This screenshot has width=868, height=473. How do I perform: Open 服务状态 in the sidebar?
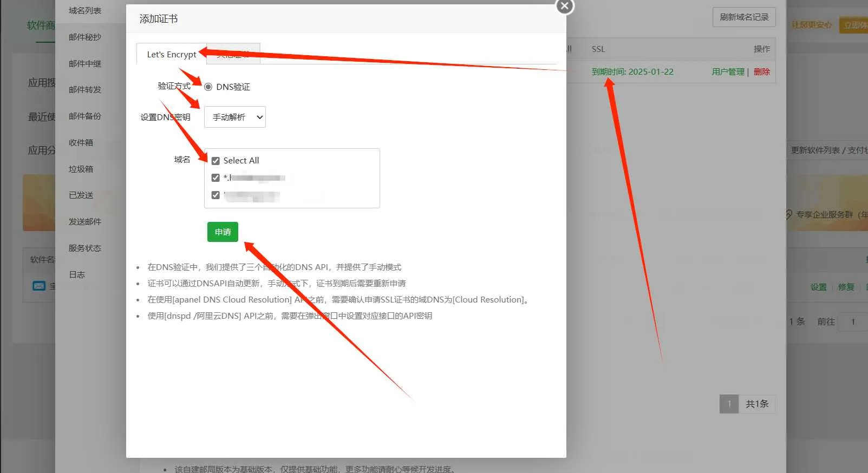coord(85,248)
